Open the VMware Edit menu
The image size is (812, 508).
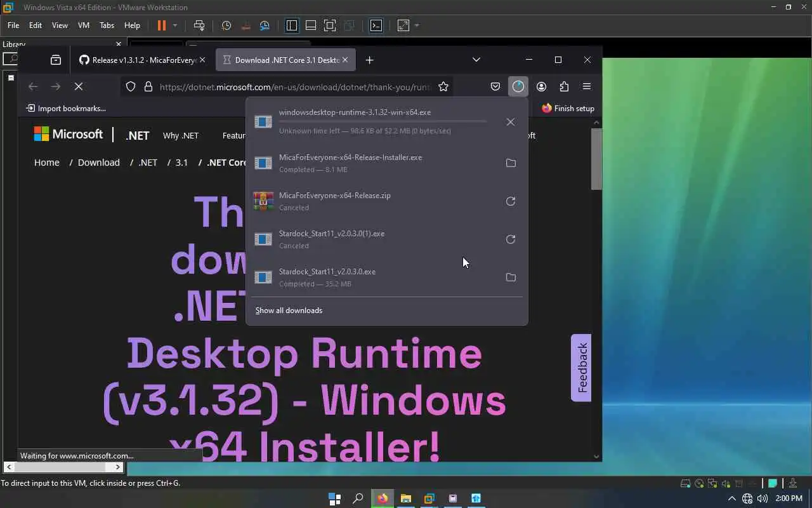click(36, 25)
